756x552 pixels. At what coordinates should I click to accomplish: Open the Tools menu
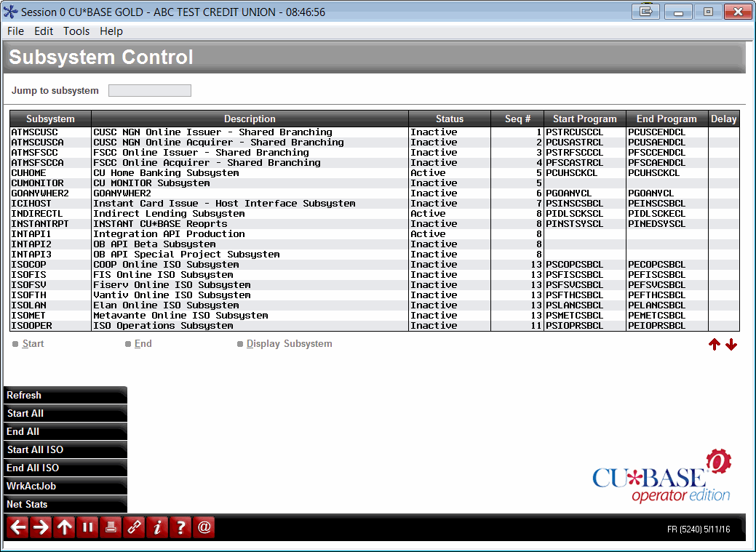[76, 31]
